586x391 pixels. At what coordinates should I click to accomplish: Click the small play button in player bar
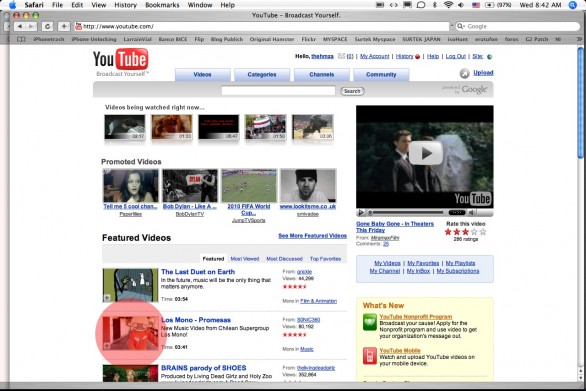[x=361, y=213]
